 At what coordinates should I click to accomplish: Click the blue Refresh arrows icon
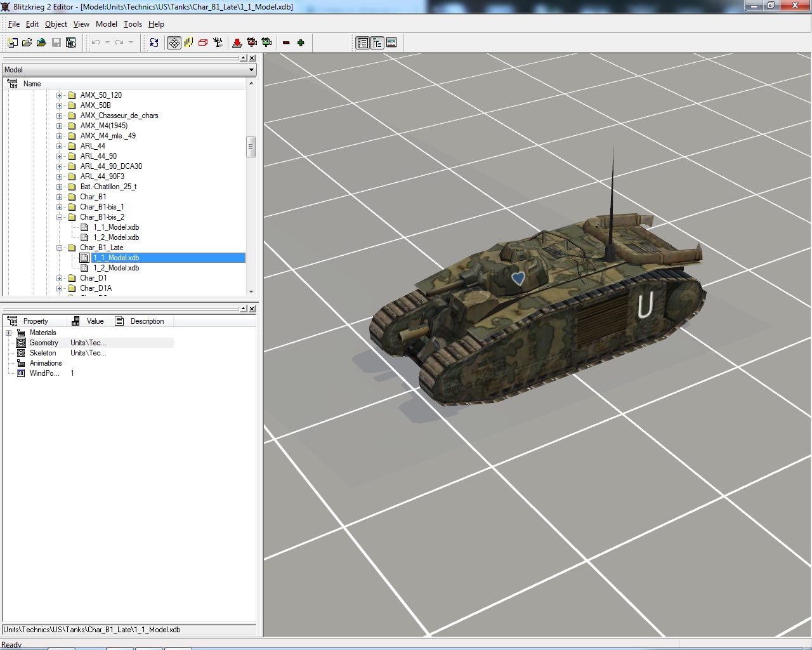[x=154, y=43]
